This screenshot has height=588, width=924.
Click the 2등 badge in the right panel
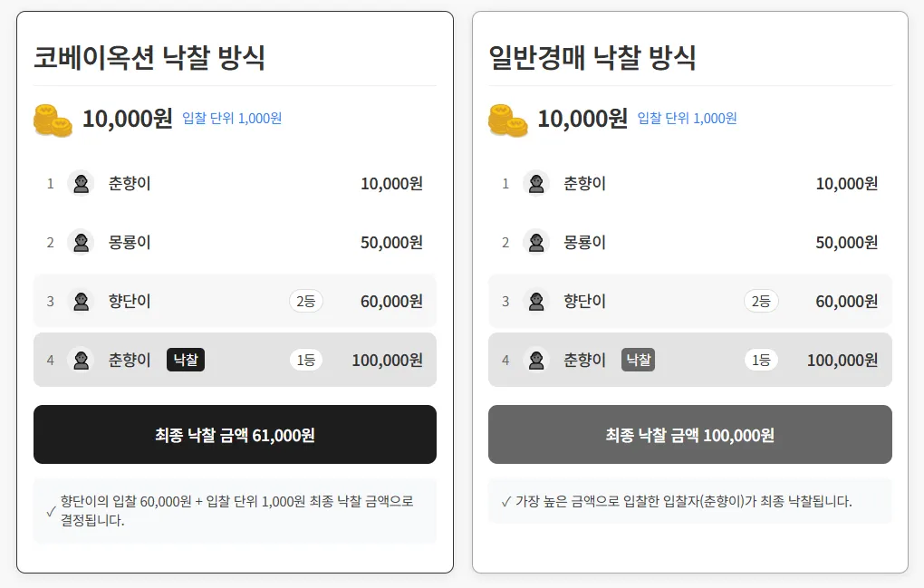pyautogui.click(x=761, y=301)
